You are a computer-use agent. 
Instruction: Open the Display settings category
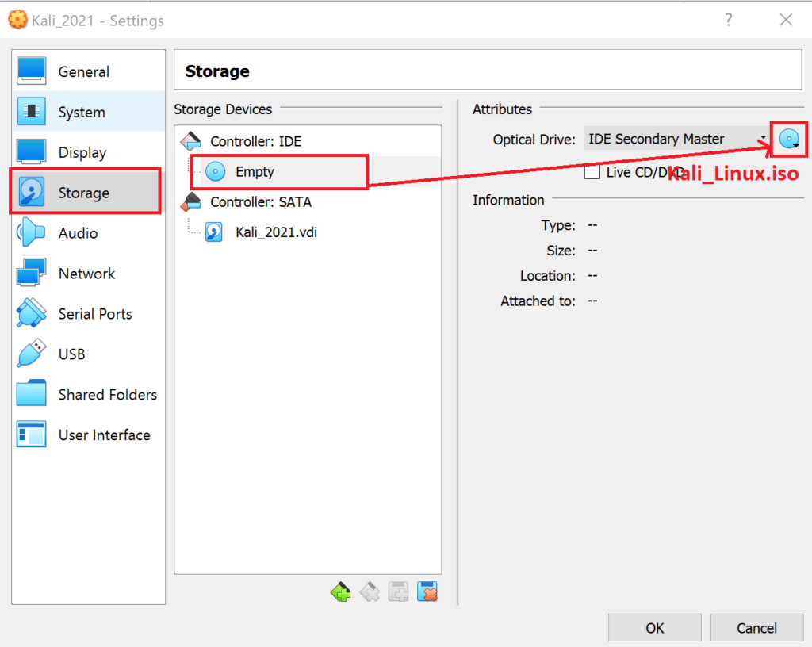(x=88, y=152)
